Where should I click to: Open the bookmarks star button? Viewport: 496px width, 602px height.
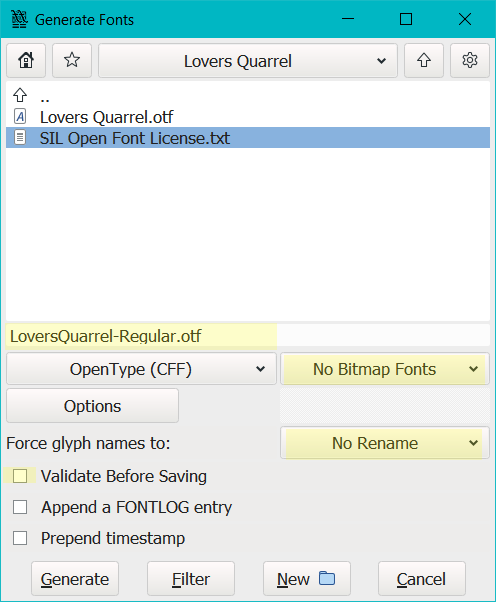point(72,61)
